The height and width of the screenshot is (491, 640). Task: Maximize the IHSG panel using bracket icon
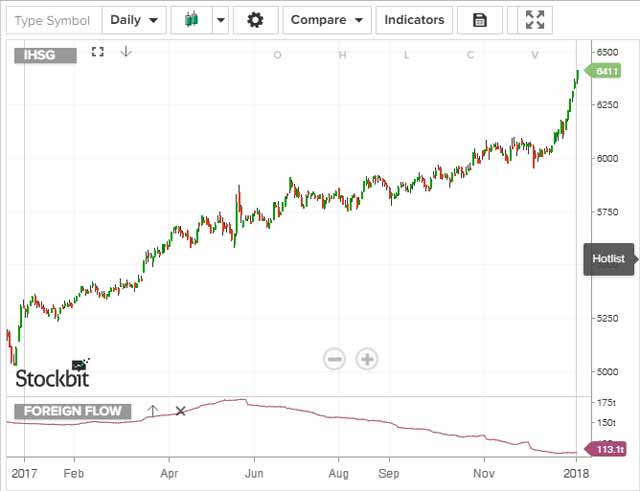tap(97, 52)
